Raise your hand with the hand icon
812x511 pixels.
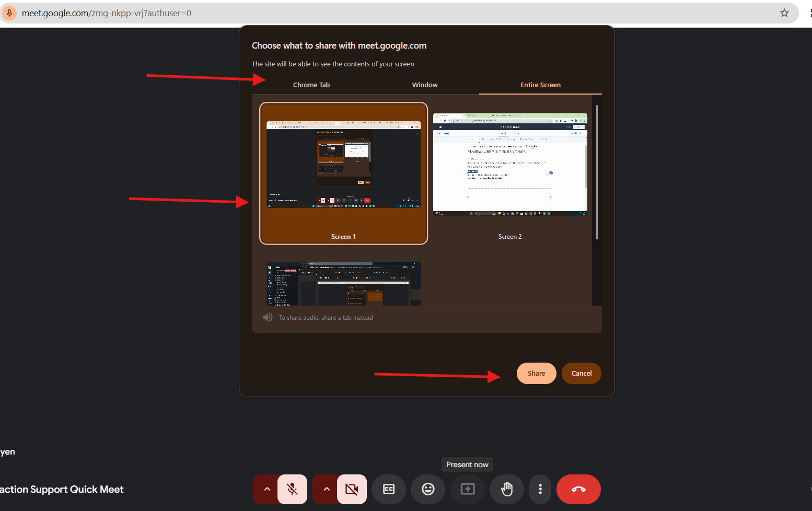click(507, 489)
